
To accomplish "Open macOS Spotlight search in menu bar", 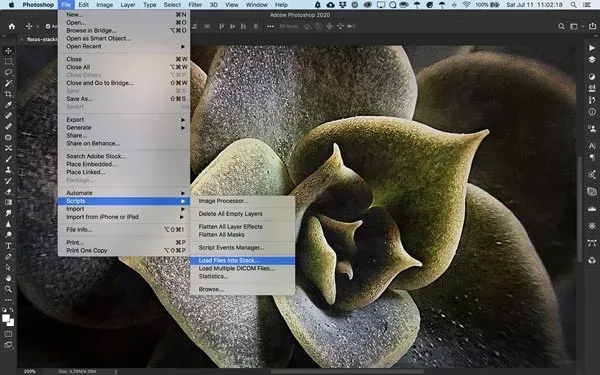I will (x=573, y=5).
